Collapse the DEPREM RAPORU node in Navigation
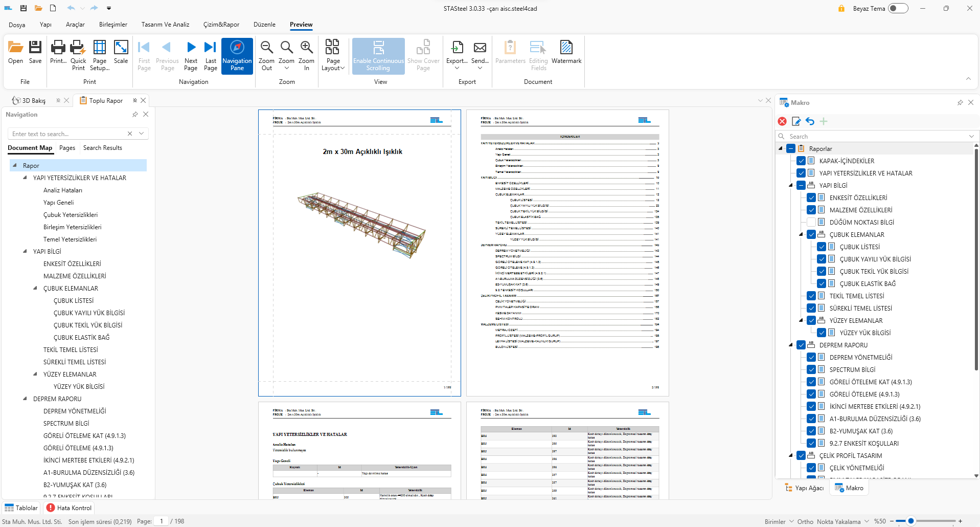Image resolution: width=980 pixels, height=527 pixels. 25,399
